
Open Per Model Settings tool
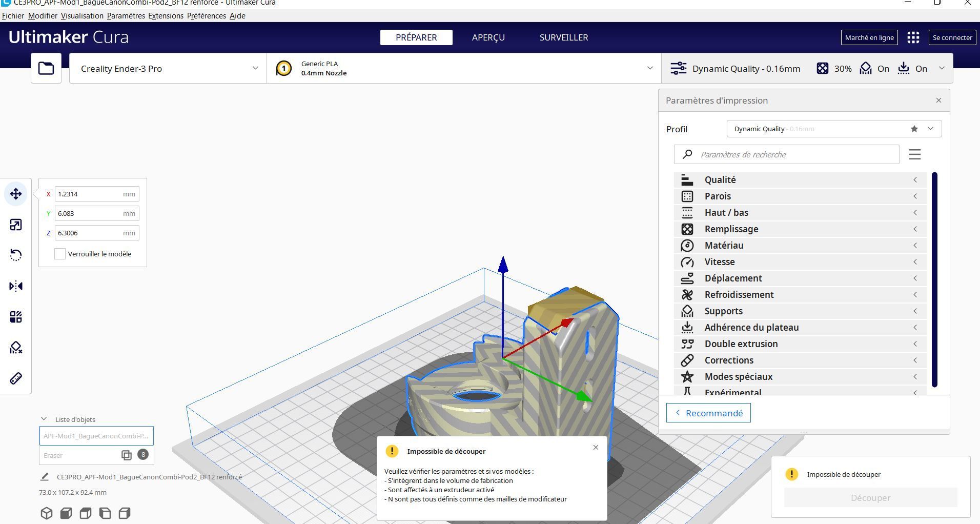[x=16, y=317]
